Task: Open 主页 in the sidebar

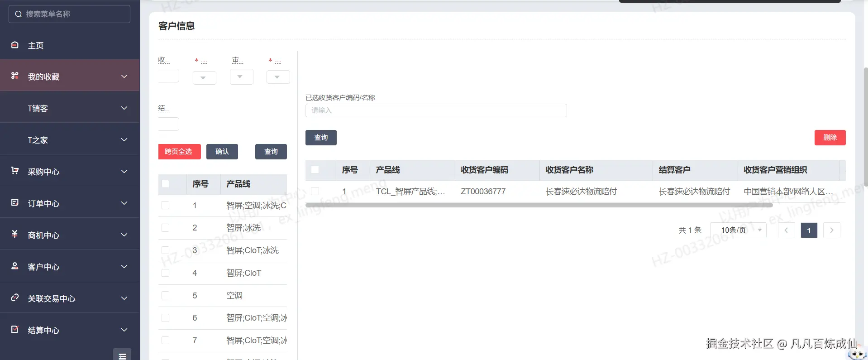Action: click(x=70, y=45)
